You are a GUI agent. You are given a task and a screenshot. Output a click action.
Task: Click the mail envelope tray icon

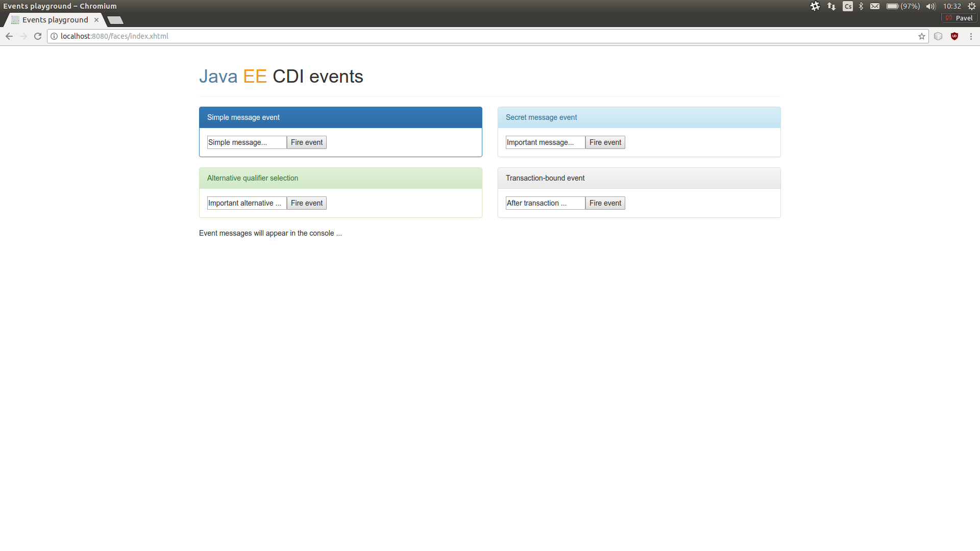[875, 6]
